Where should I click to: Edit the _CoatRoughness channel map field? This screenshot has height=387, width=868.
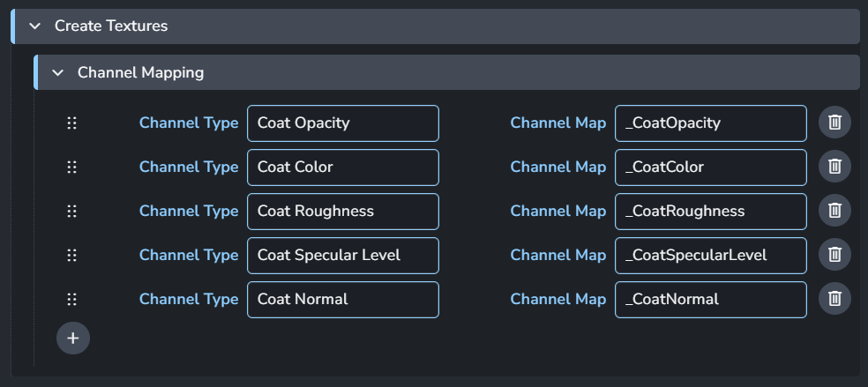711,212
